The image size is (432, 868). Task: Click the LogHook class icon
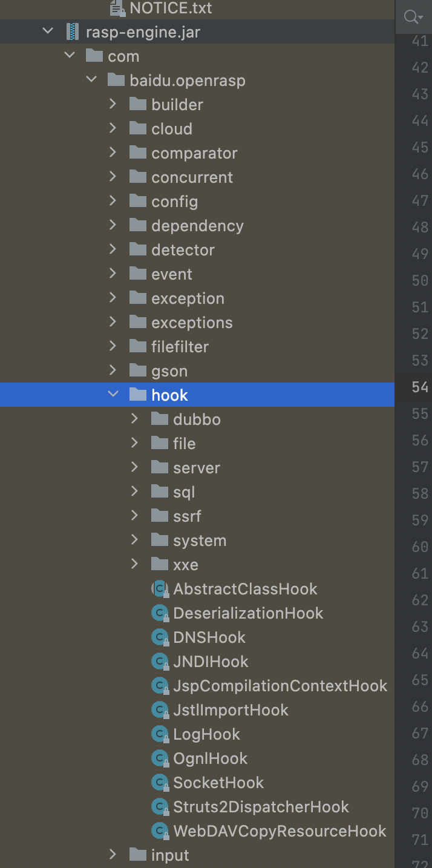(160, 734)
